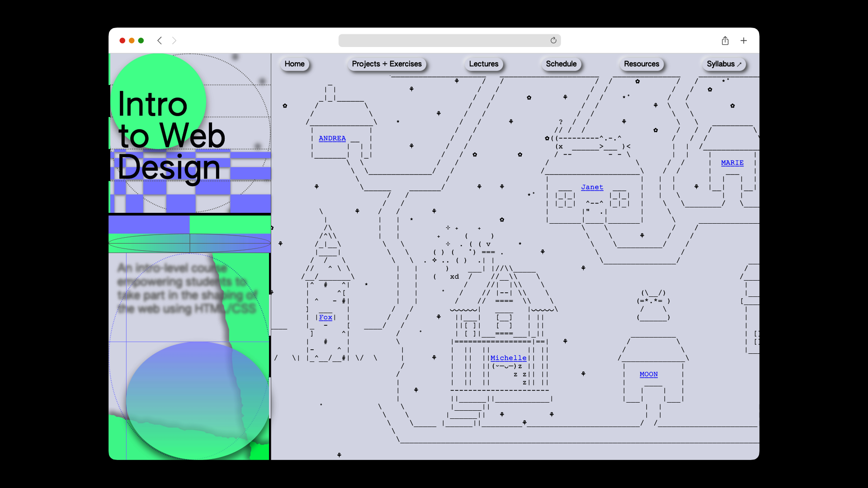Open the Michelle house link
This screenshot has height=488, width=868.
point(509,358)
